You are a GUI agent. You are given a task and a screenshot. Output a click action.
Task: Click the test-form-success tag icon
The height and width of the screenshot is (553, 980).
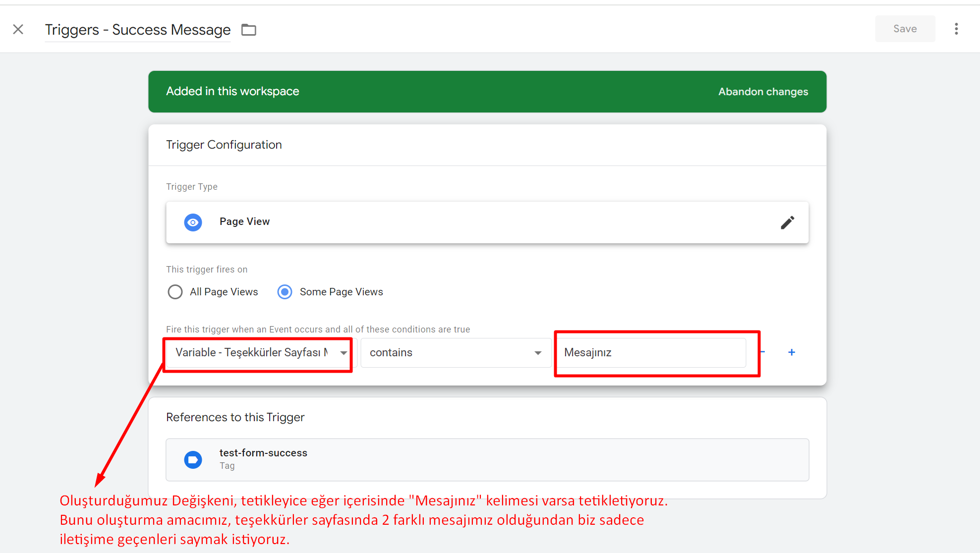[x=193, y=460]
